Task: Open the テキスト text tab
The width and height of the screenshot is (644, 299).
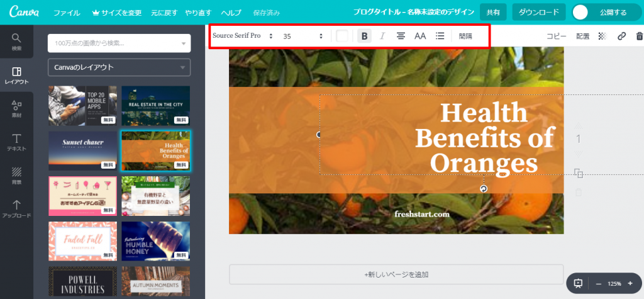Action: click(x=16, y=142)
